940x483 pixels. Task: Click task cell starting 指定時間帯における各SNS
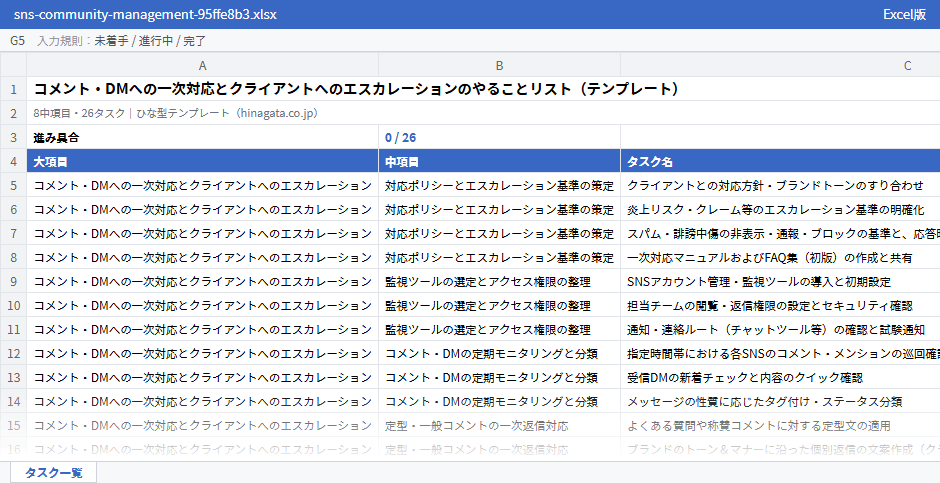[x=780, y=353]
